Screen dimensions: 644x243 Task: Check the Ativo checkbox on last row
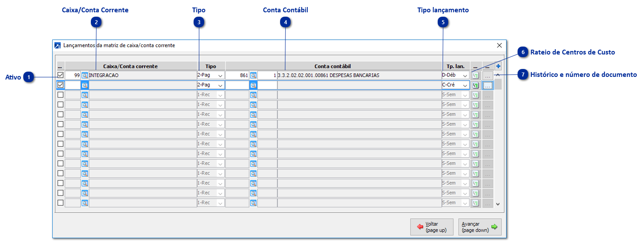pyautogui.click(x=61, y=203)
